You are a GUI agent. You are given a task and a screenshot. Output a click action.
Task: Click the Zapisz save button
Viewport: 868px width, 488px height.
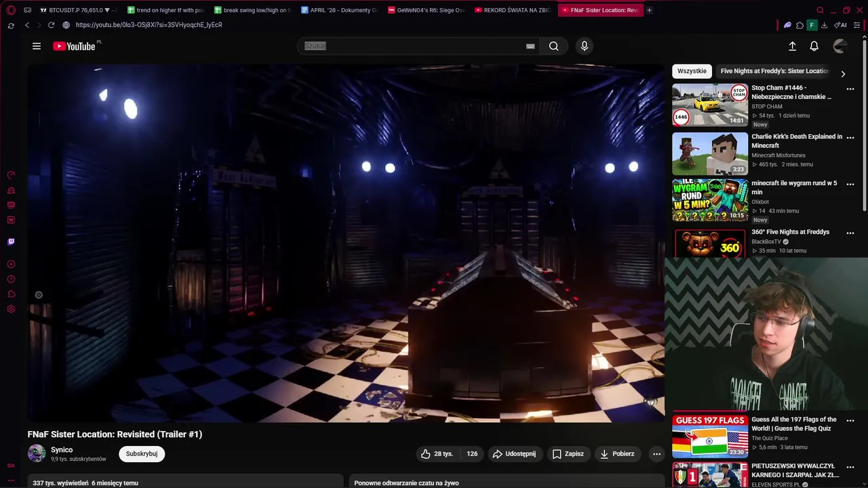coord(568,454)
